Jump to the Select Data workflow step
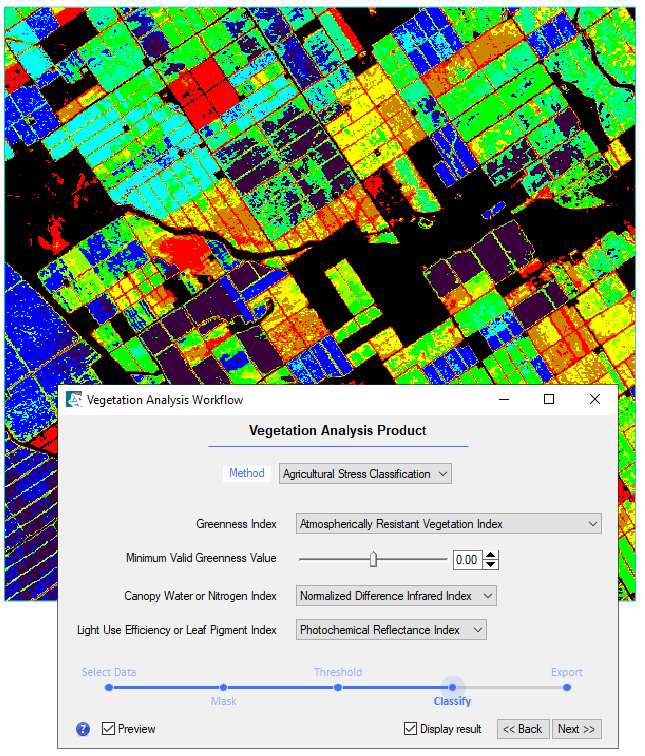The width and height of the screenshot is (645, 756). tap(109, 687)
